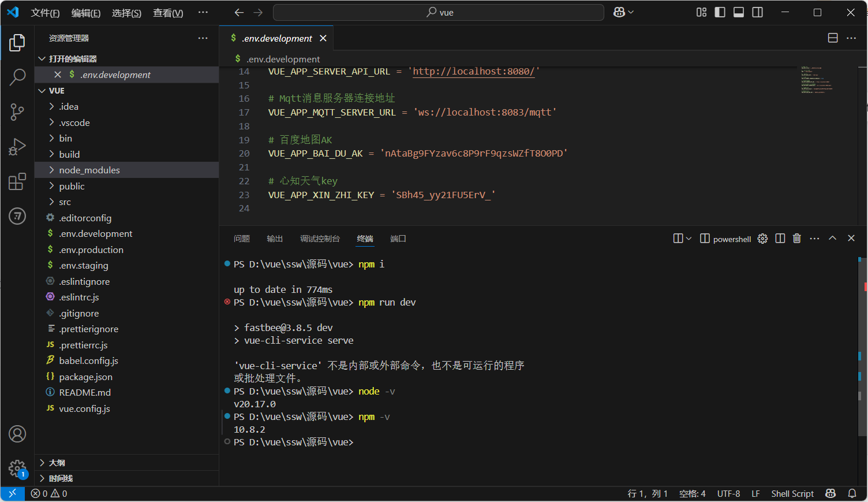Collapse the VUE root folder
Viewport: 868px width, 502px height.
pyautogui.click(x=42, y=91)
